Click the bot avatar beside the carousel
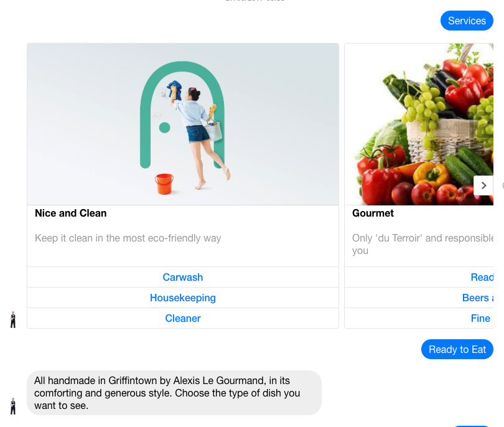 pyautogui.click(x=13, y=319)
